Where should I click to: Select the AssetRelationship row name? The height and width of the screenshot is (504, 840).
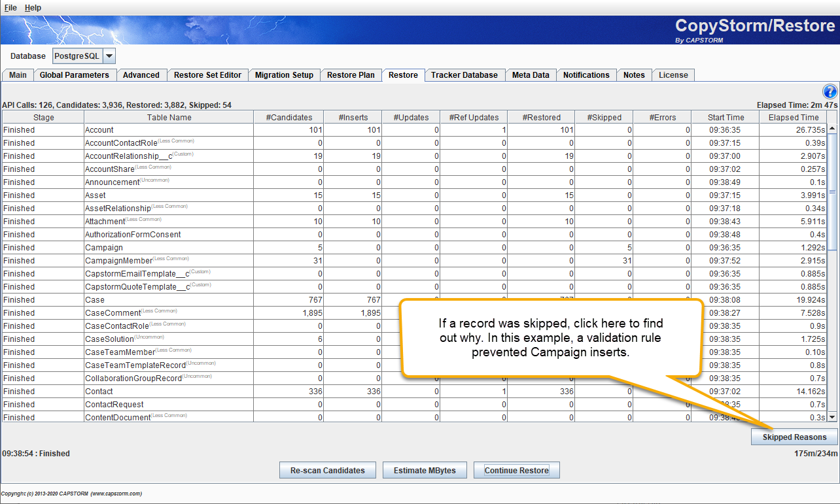[x=118, y=209]
